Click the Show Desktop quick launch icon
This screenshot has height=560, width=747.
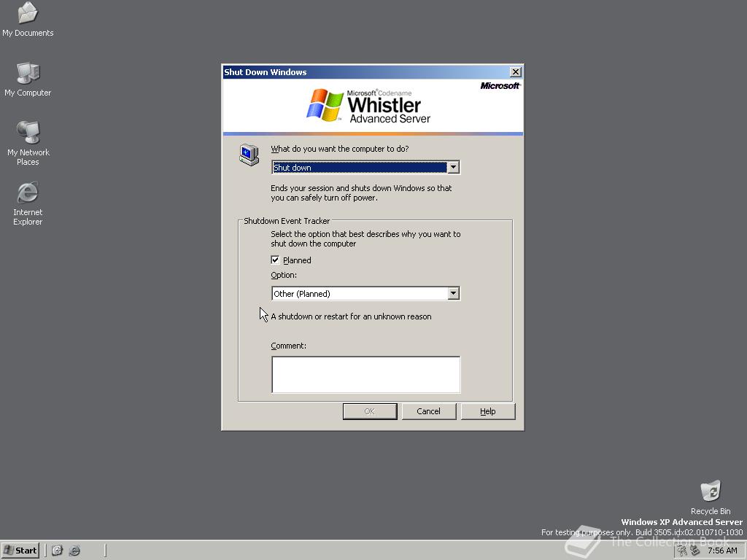pyautogui.click(x=57, y=551)
